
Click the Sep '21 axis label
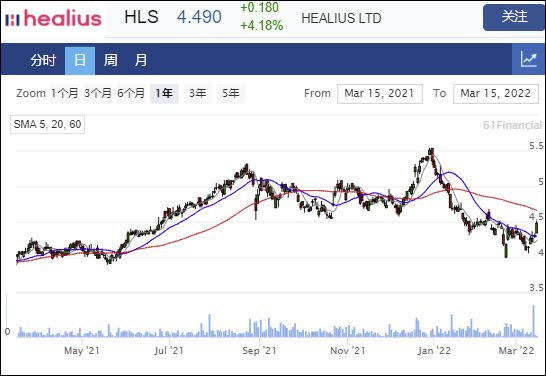pos(259,350)
